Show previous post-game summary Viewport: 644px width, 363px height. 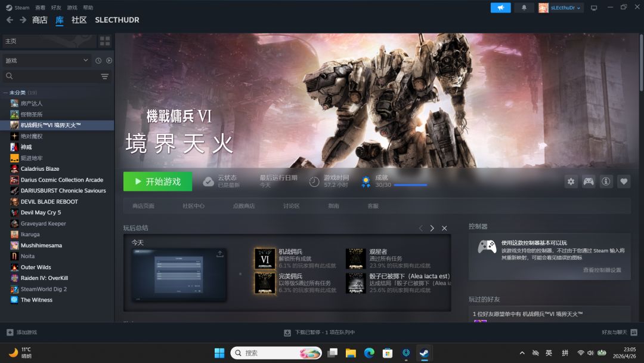tap(420, 228)
